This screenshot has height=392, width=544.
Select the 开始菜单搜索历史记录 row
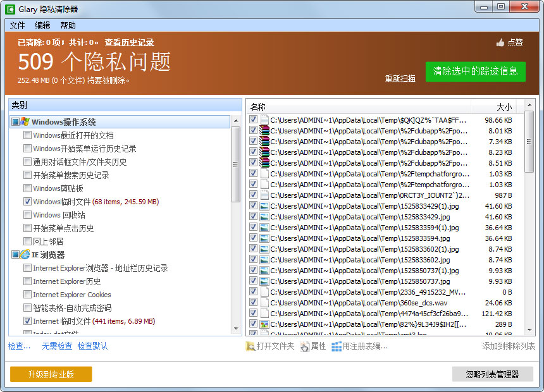point(71,175)
